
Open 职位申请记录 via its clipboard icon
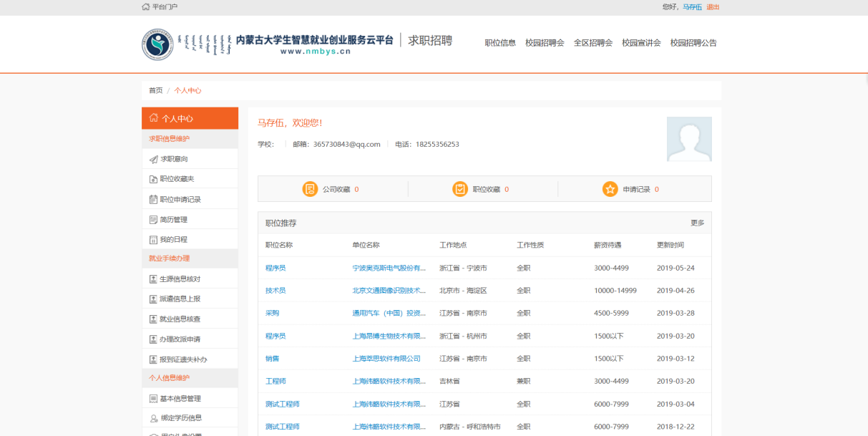(153, 199)
